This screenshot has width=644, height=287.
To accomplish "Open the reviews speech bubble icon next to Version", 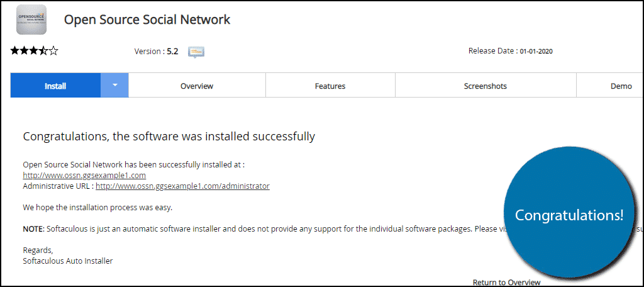I will pyautogui.click(x=196, y=52).
